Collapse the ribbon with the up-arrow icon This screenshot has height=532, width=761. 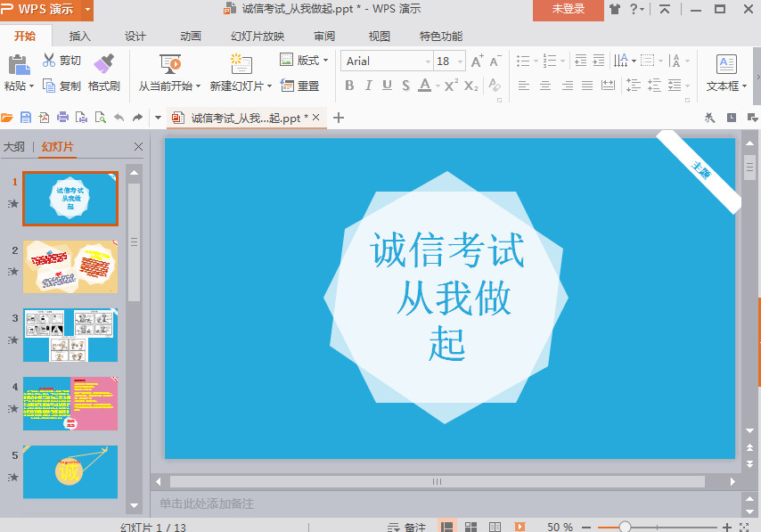(x=665, y=9)
